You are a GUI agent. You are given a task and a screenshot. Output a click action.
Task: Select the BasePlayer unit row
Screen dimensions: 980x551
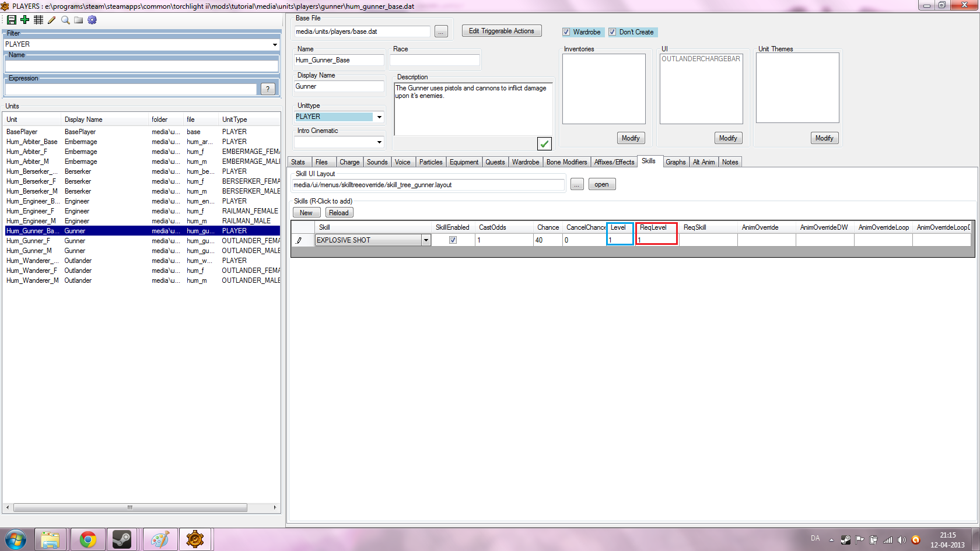142,132
